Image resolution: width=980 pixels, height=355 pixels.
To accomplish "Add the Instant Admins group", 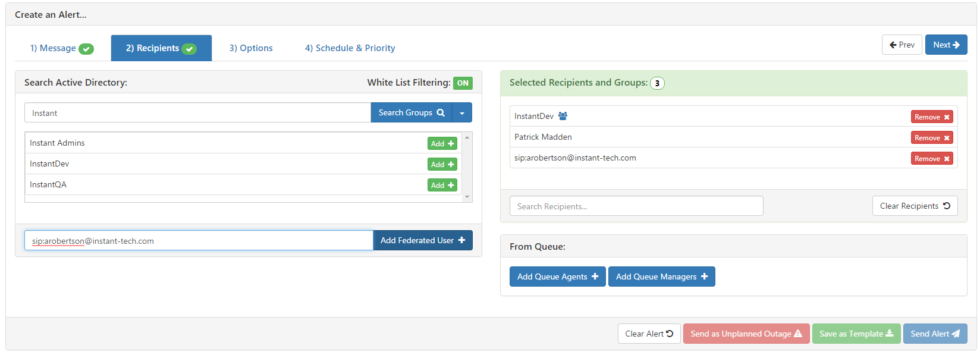I will point(442,143).
